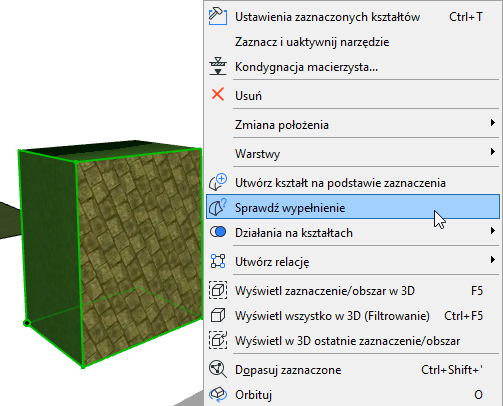Click the Orbituj orbit icon
The width and height of the screenshot is (503, 406).
pos(218,394)
